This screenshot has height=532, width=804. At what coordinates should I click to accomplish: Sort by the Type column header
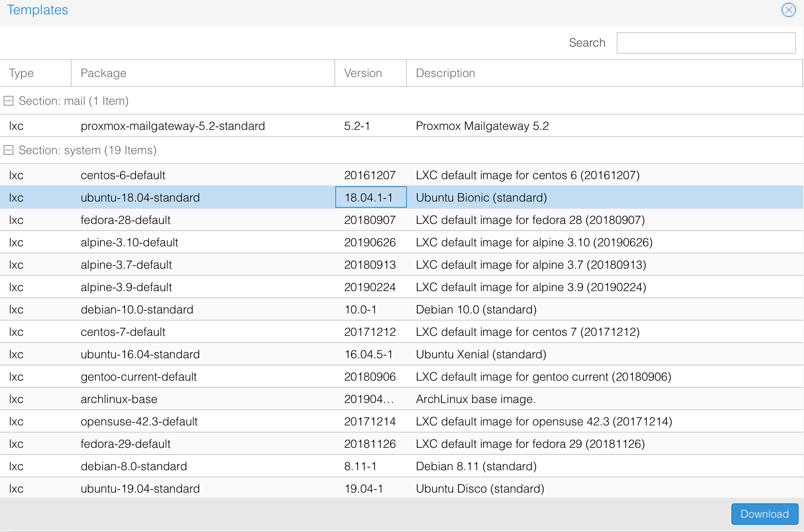pos(35,73)
